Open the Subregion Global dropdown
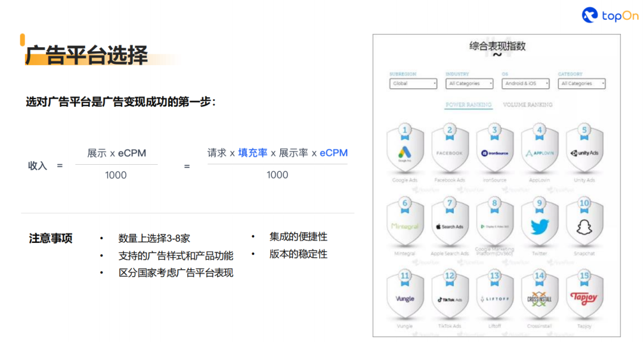The image size is (644, 342). (x=413, y=84)
